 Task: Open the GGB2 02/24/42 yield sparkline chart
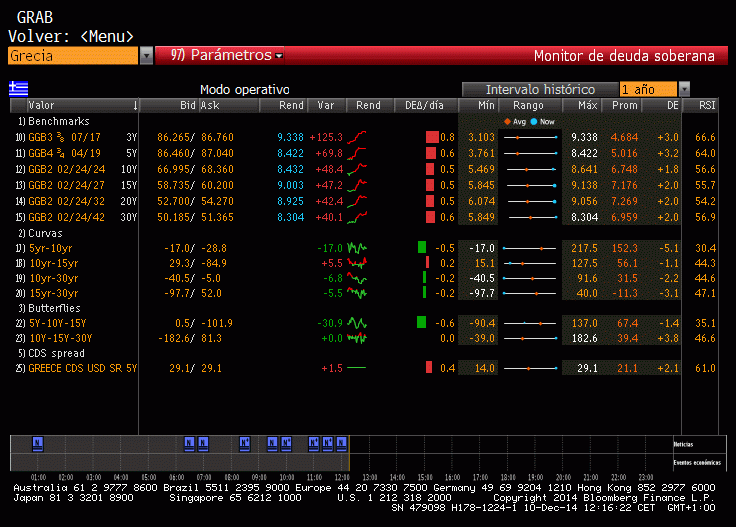(x=357, y=217)
